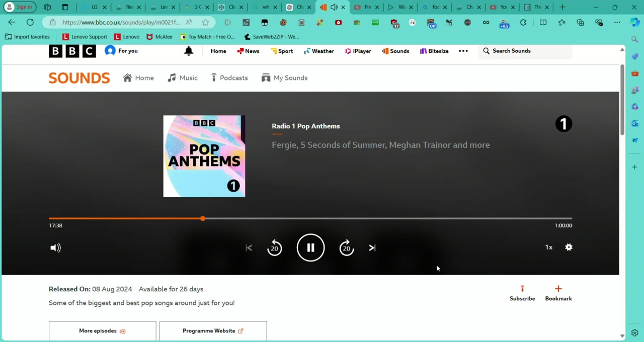Refresh the page in the browser
Image resolution: width=644 pixels, height=342 pixels.
point(30,22)
